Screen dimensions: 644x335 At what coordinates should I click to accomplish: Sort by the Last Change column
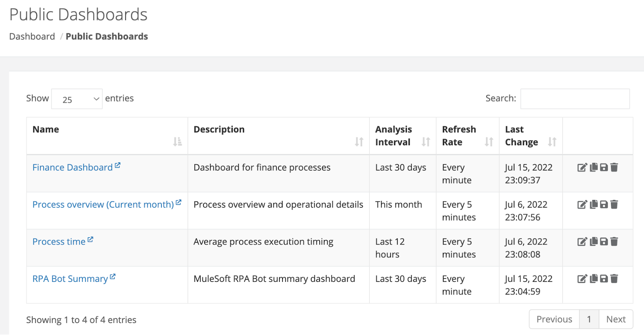coord(552,142)
